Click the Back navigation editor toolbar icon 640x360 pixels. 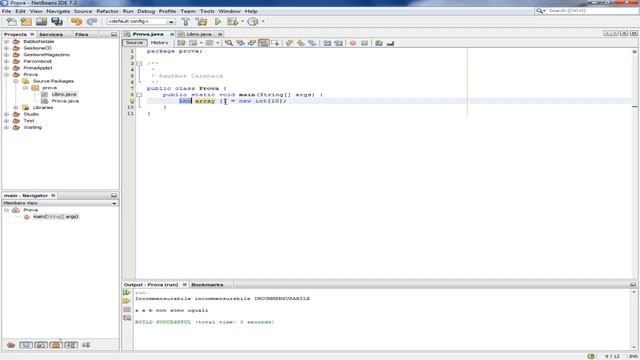(x=193, y=43)
